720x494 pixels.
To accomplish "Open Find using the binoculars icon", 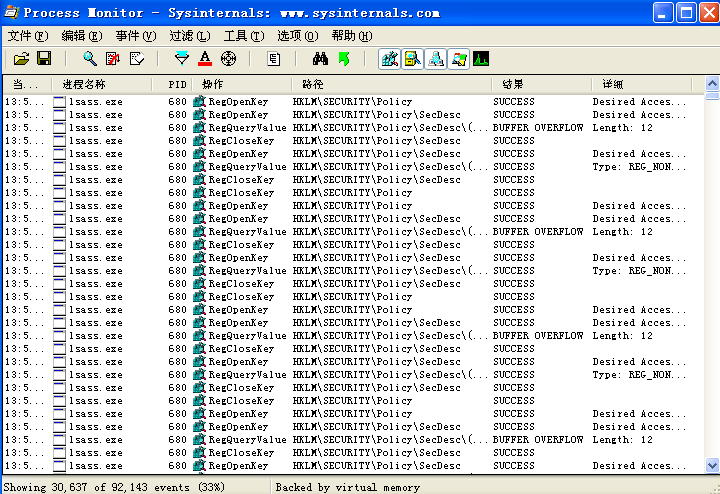I will pos(320,59).
